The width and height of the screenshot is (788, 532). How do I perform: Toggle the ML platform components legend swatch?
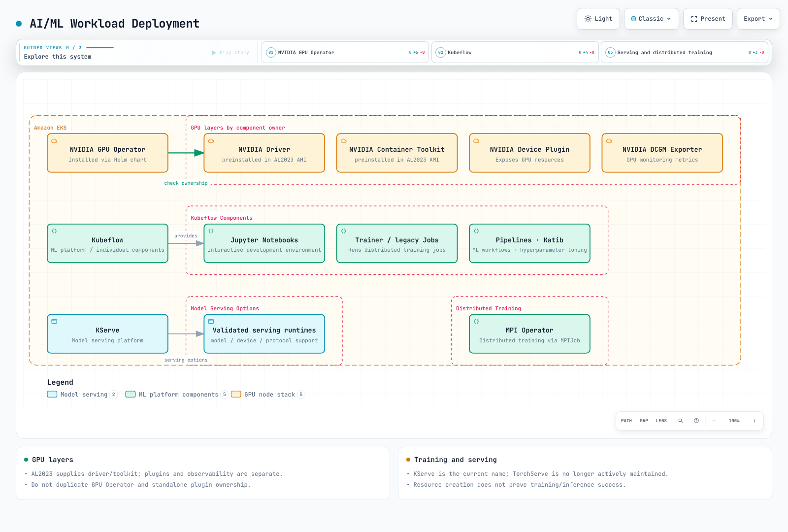tap(131, 394)
